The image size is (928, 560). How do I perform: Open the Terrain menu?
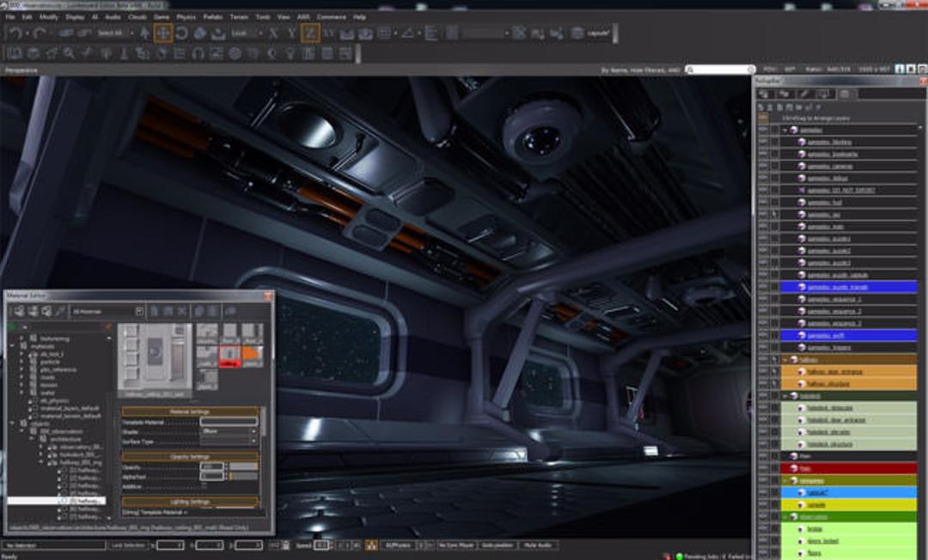(239, 17)
